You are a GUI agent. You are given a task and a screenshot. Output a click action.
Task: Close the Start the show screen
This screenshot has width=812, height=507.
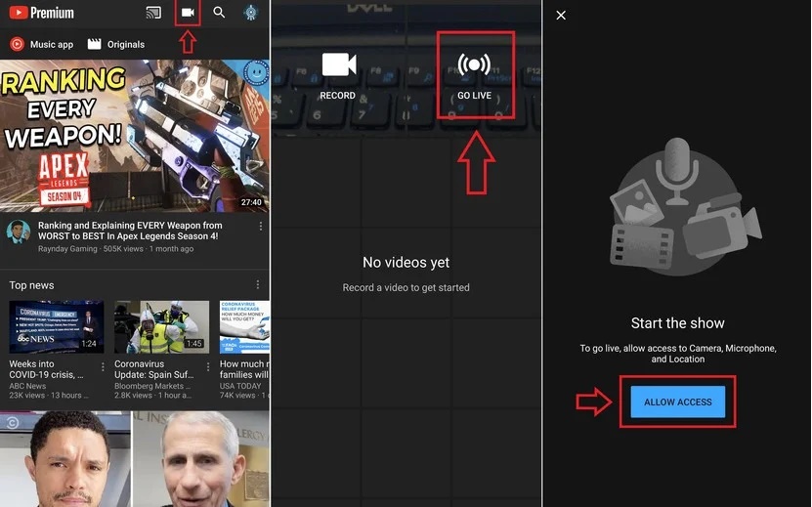pos(561,16)
